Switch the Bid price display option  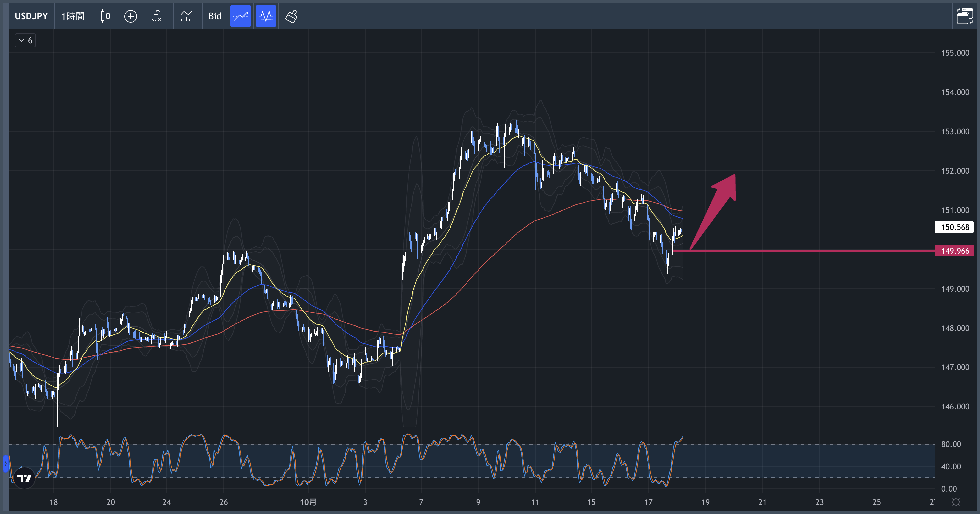click(x=215, y=16)
